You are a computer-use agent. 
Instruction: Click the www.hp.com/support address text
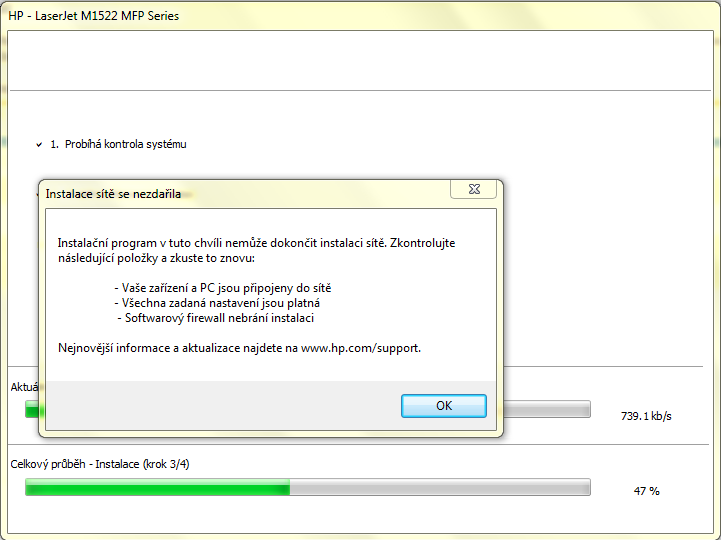(360, 348)
